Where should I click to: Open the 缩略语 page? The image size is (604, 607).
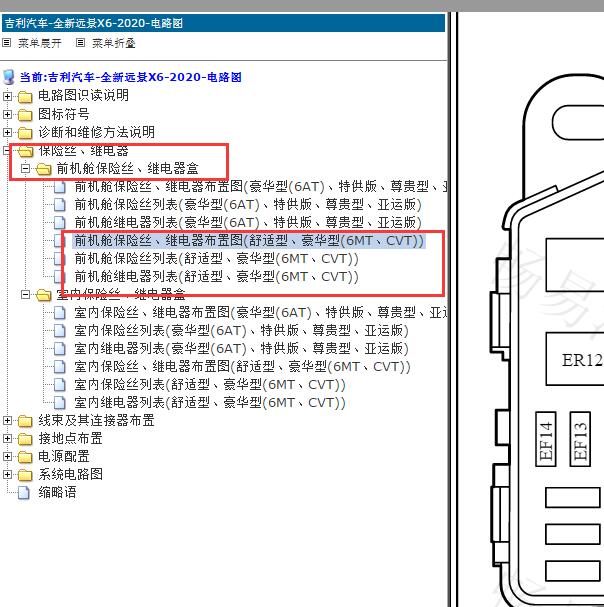pos(57,492)
